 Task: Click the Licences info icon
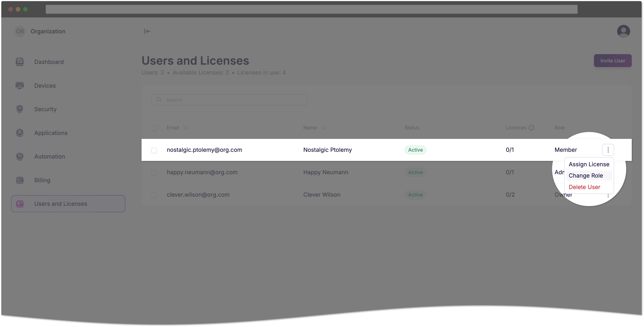(532, 128)
